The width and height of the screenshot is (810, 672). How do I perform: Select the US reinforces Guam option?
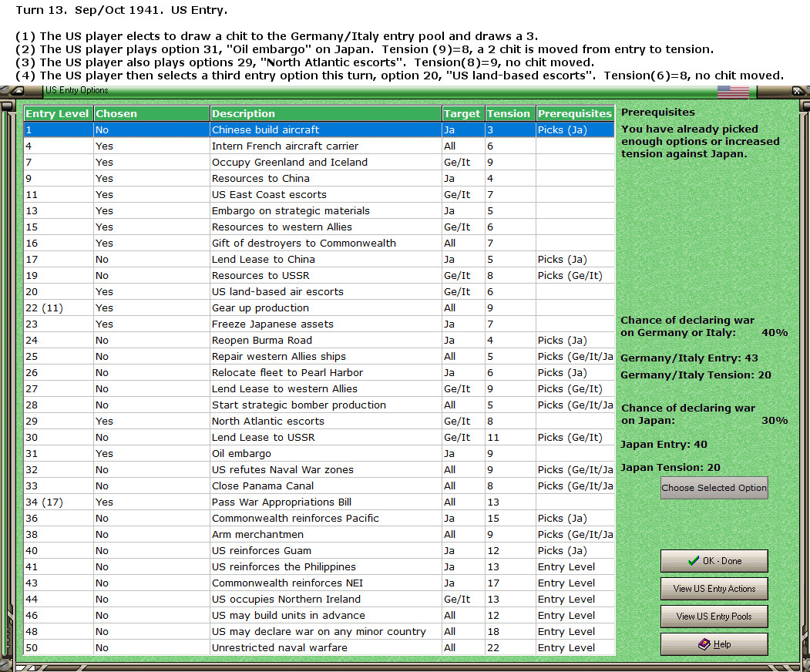tap(319, 550)
